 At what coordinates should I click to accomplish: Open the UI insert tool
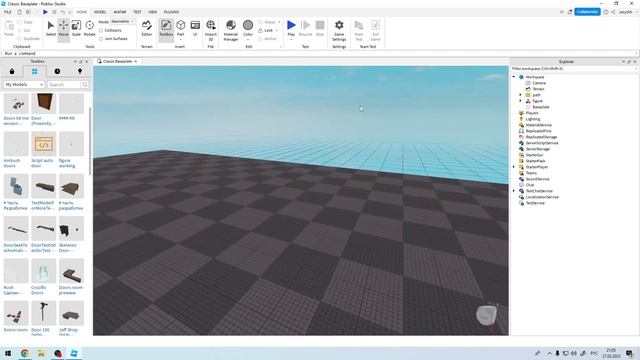tap(195, 28)
